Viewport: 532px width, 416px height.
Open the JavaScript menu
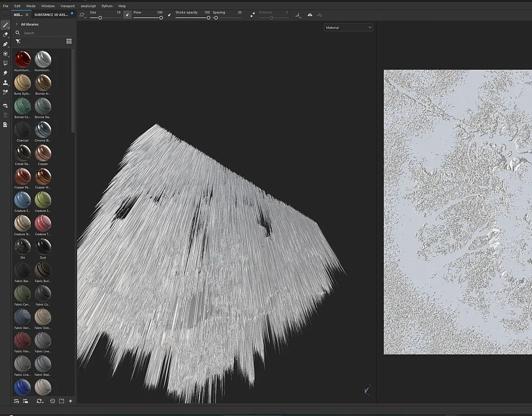point(88,6)
